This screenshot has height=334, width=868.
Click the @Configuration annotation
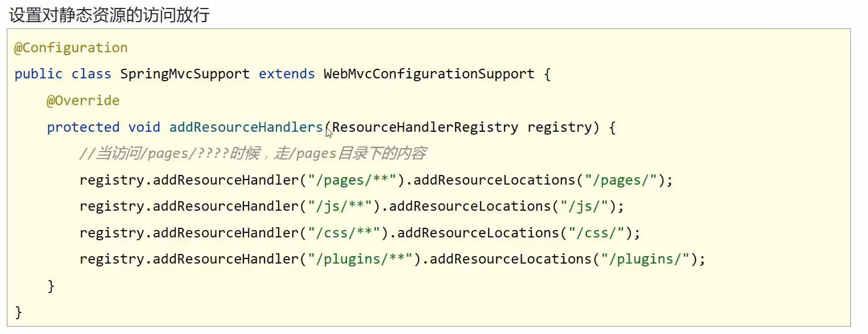[71, 48]
